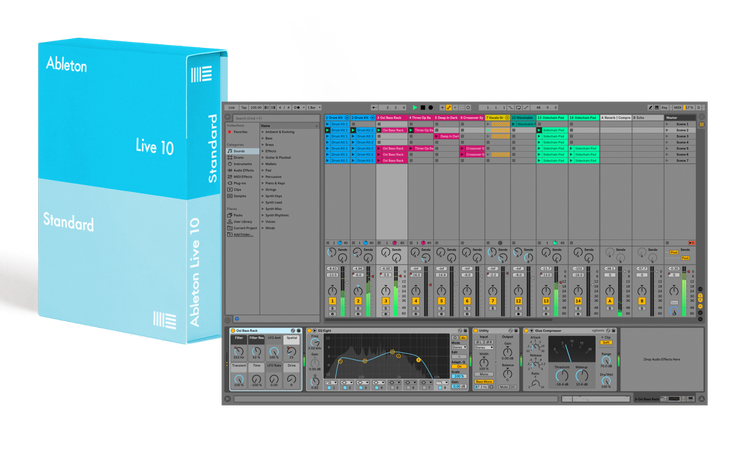Click track 3 volume fader meter

(x=396, y=292)
